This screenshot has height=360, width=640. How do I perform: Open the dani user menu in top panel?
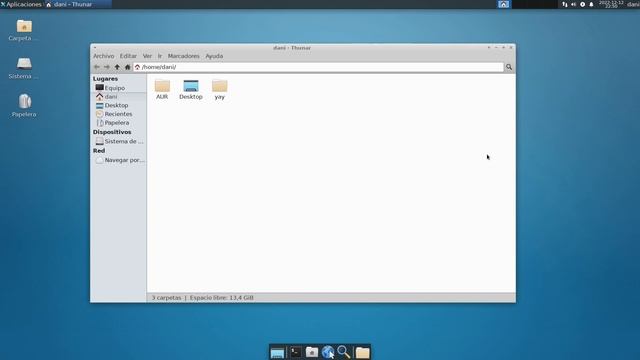point(633,4)
